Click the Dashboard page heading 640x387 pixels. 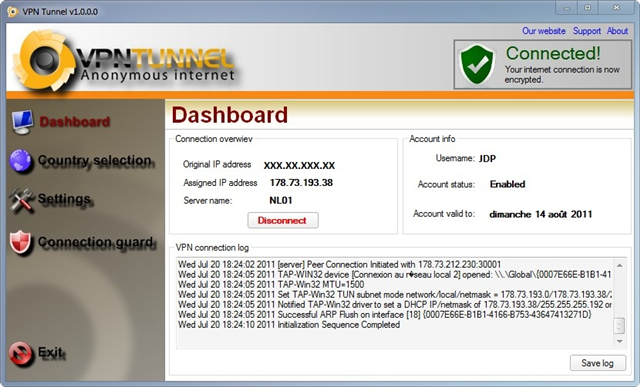(x=230, y=115)
